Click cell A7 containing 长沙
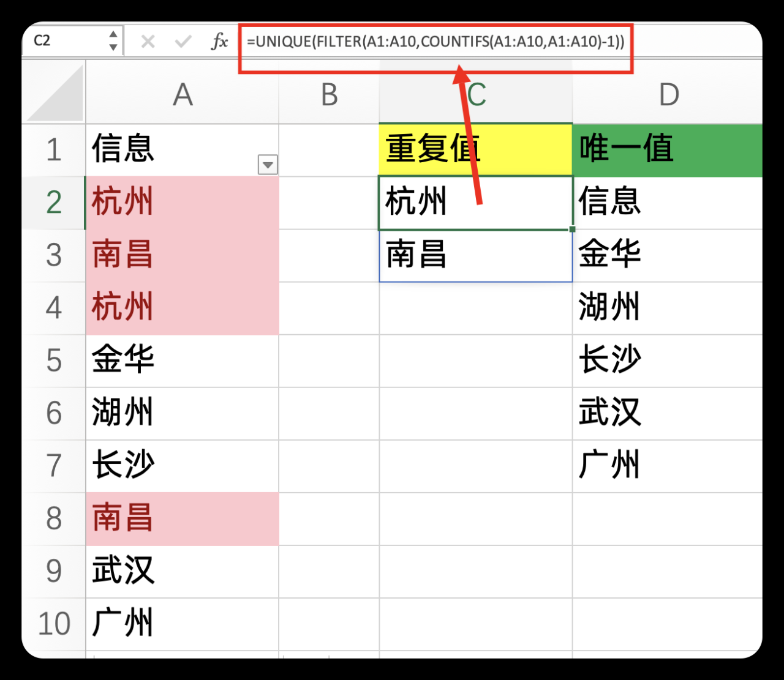Viewport: 784px width, 680px height. (183, 466)
